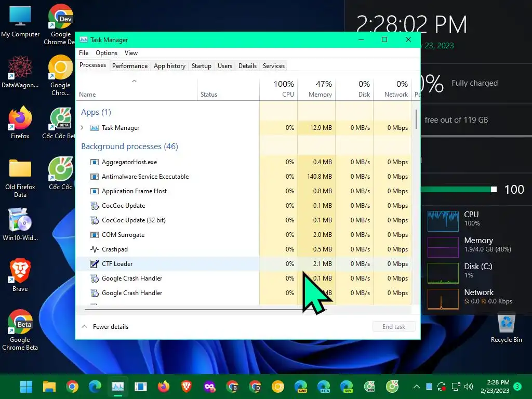Click the CTF Loader process icon
The width and height of the screenshot is (532, 399).
[x=95, y=263]
